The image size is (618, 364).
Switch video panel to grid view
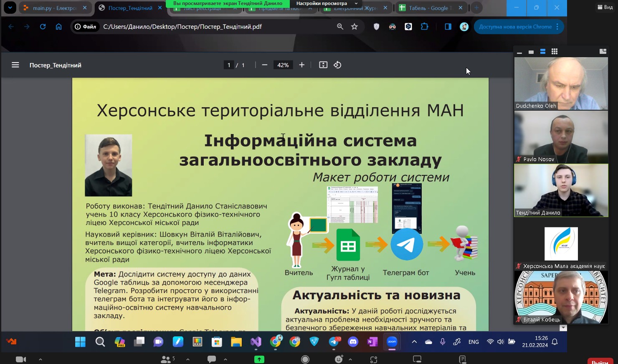coord(555,51)
